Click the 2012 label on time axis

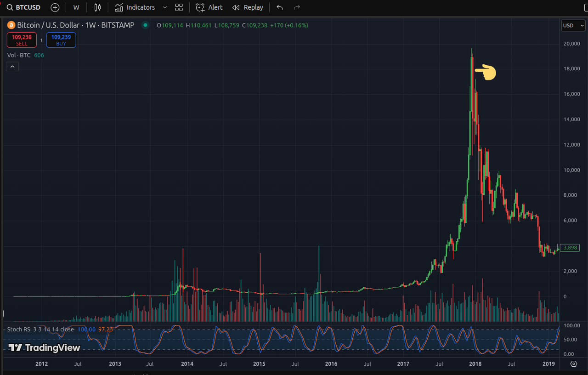(41, 364)
